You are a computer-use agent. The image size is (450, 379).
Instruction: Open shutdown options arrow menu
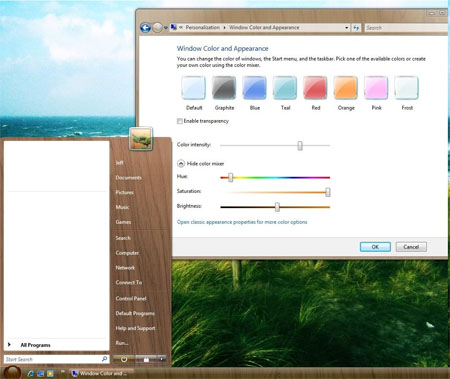point(162,359)
